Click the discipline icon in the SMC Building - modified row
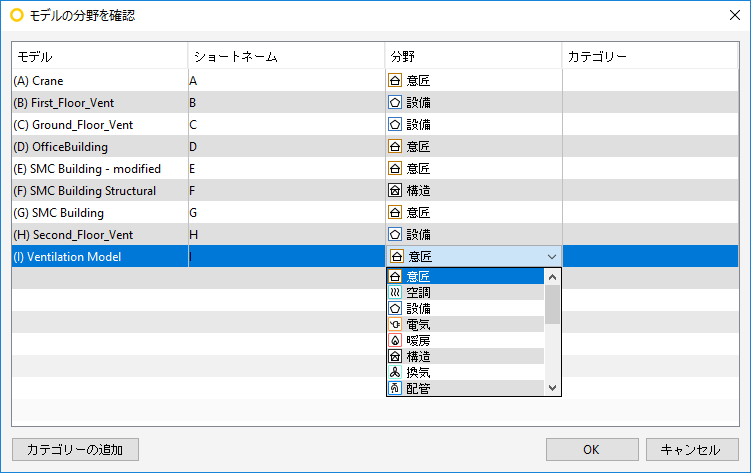 click(395, 169)
